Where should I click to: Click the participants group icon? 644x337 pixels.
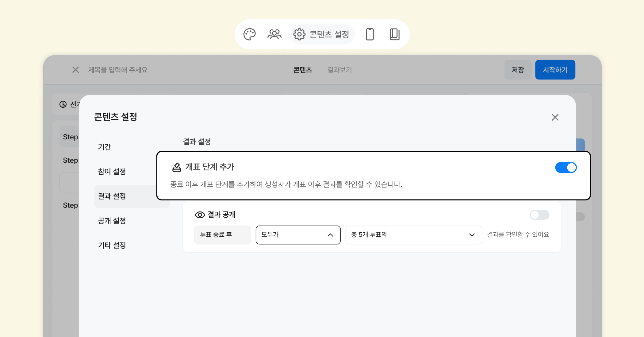pos(274,34)
